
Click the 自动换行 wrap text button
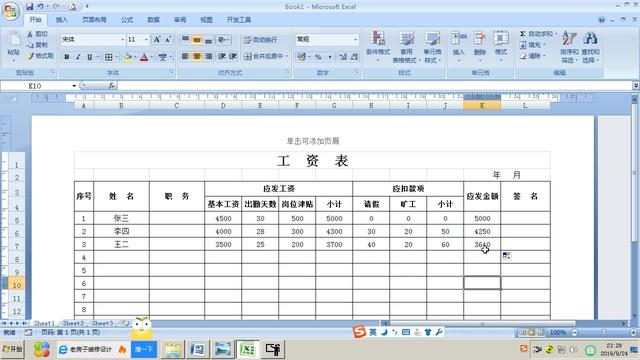260,40
